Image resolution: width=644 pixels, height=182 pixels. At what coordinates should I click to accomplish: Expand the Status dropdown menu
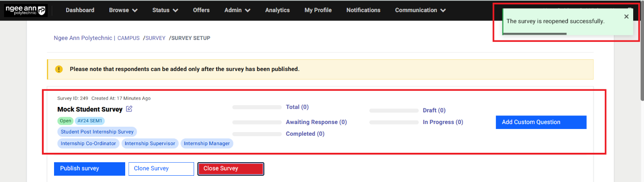pyautogui.click(x=165, y=10)
